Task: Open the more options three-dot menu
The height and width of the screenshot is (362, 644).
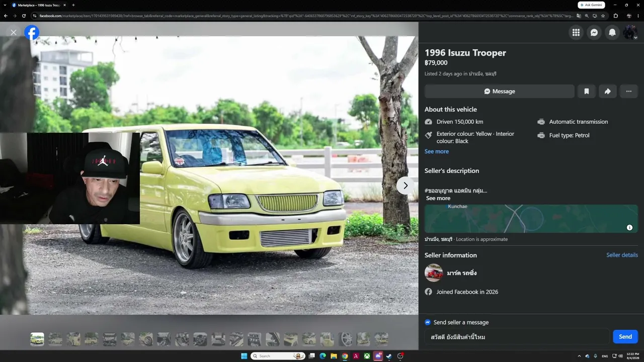Action: click(x=629, y=91)
